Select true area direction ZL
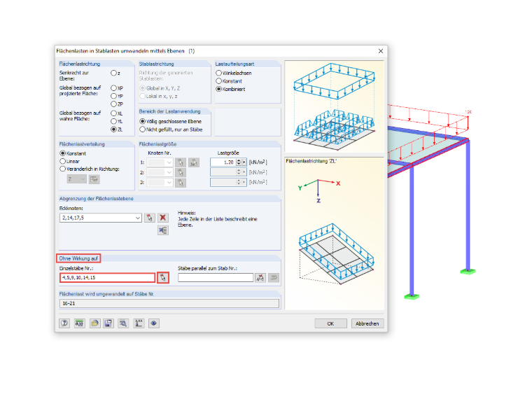Image resolution: width=532 pixels, height=399 pixels. click(x=113, y=129)
